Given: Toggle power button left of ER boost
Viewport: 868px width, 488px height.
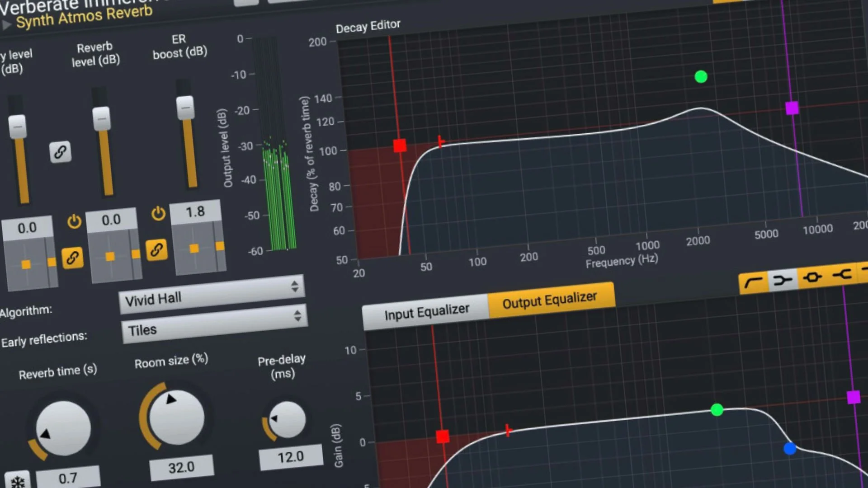Looking at the screenshot, I should point(158,213).
